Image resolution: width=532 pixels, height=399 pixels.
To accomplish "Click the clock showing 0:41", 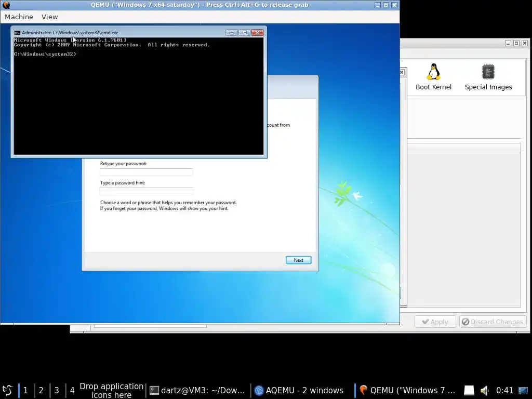I will pos(504,390).
